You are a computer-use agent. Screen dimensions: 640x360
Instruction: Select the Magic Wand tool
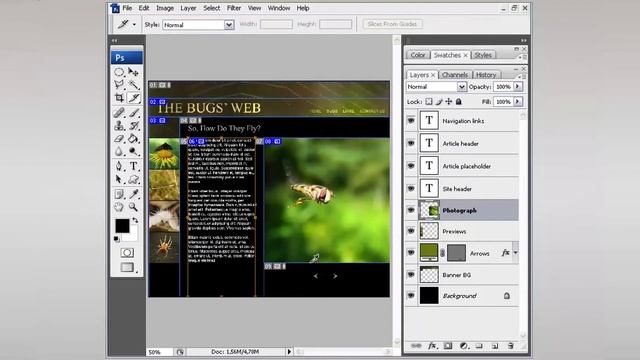pos(133,84)
